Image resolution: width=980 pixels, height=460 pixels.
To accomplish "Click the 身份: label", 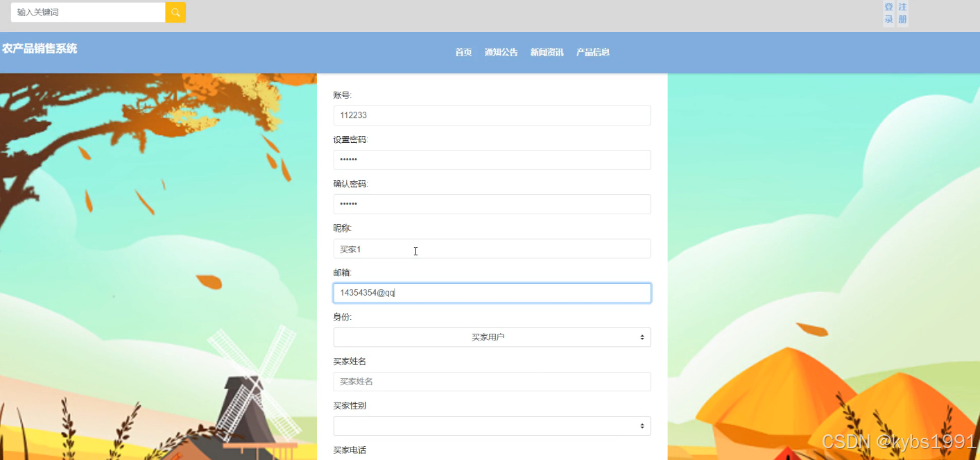I will point(343,317).
